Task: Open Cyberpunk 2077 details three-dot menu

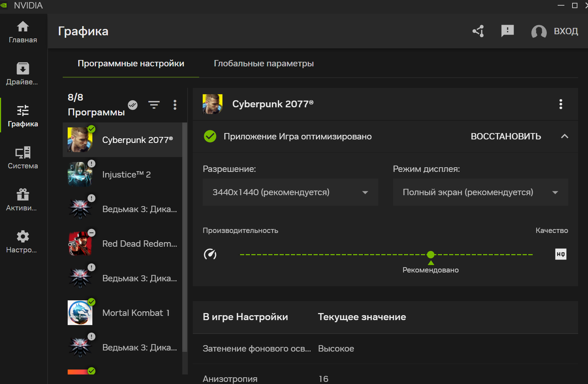Action: click(561, 104)
